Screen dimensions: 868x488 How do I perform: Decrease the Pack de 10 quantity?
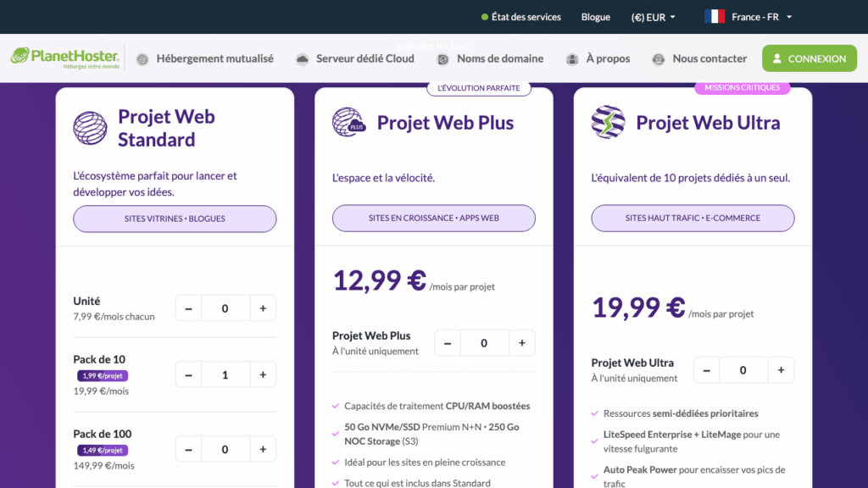tap(189, 374)
